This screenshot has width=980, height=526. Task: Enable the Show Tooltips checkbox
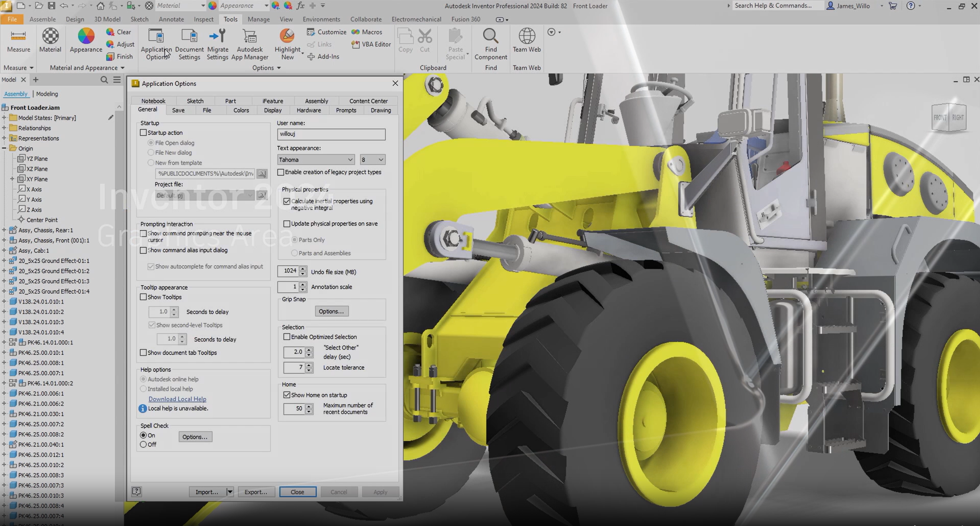tap(143, 297)
